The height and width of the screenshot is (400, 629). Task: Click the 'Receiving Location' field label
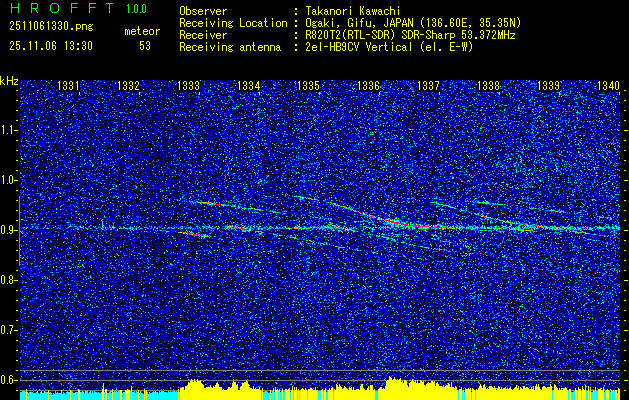233,23
